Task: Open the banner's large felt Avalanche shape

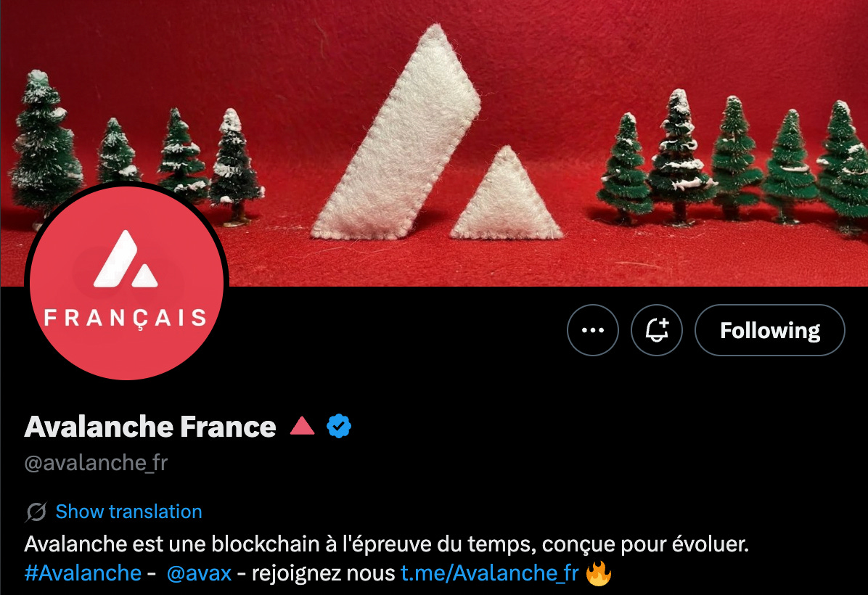Action: click(396, 133)
